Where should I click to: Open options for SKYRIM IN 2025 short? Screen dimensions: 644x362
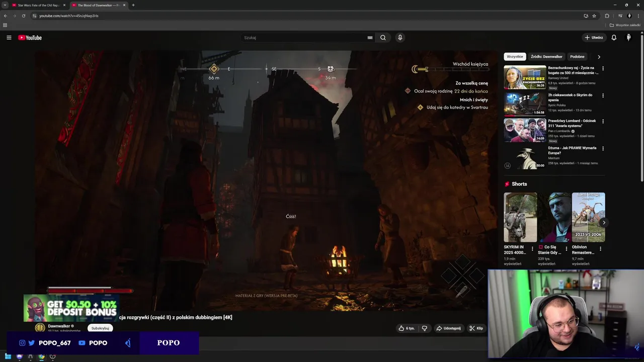(532, 248)
